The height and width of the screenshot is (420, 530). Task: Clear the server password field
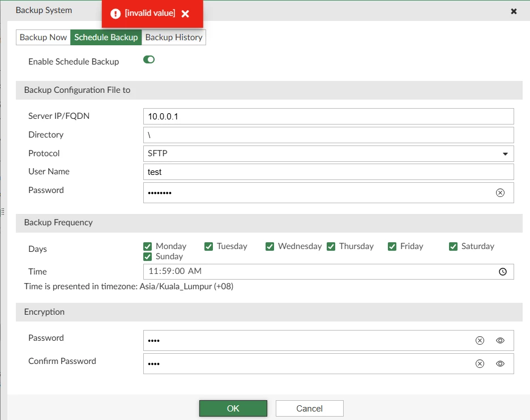point(500,192)
